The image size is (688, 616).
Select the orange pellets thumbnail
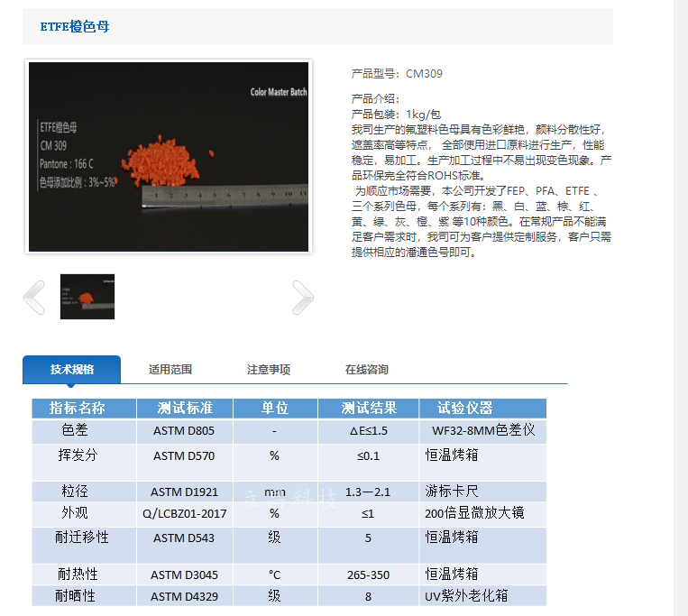(87, 297)
